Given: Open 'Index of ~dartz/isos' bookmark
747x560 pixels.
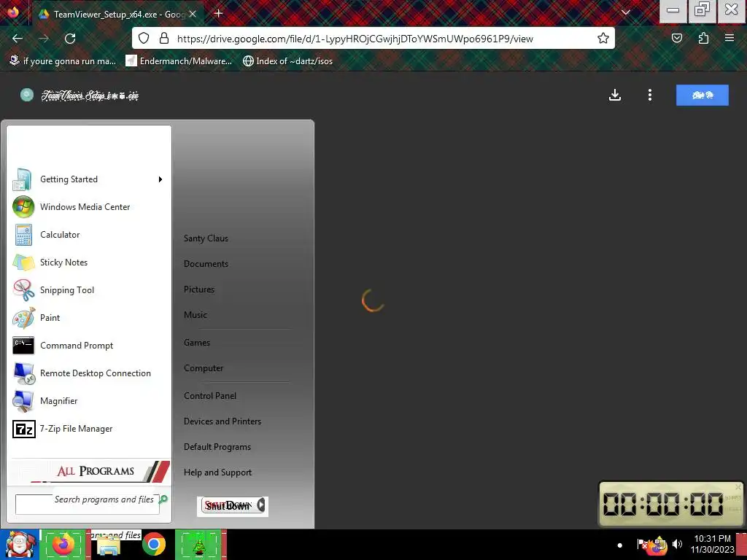Looking at the screenshot, I should point(287,61).
